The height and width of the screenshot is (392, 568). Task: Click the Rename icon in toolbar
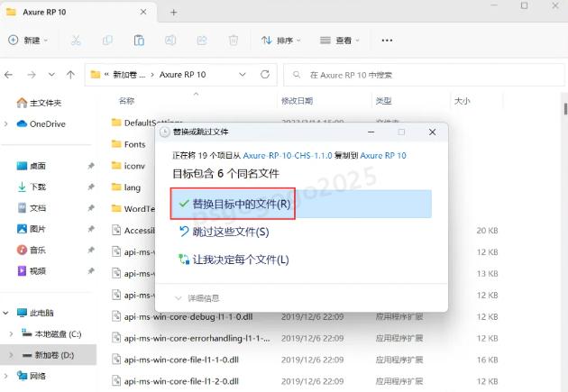click(170, 41)
